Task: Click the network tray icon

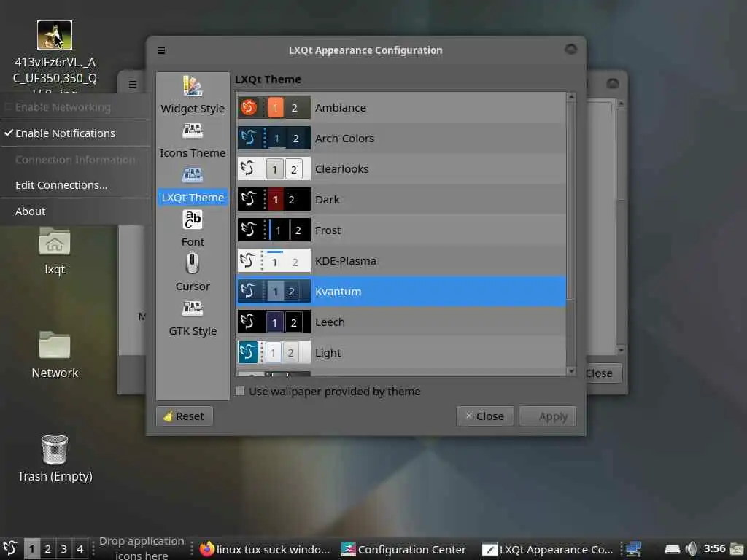Action: pyautogui.click(x=633, y=549)
